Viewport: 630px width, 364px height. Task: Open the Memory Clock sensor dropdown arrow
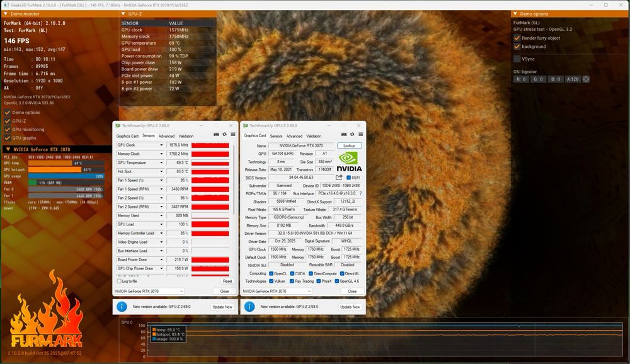click(161, 154)
